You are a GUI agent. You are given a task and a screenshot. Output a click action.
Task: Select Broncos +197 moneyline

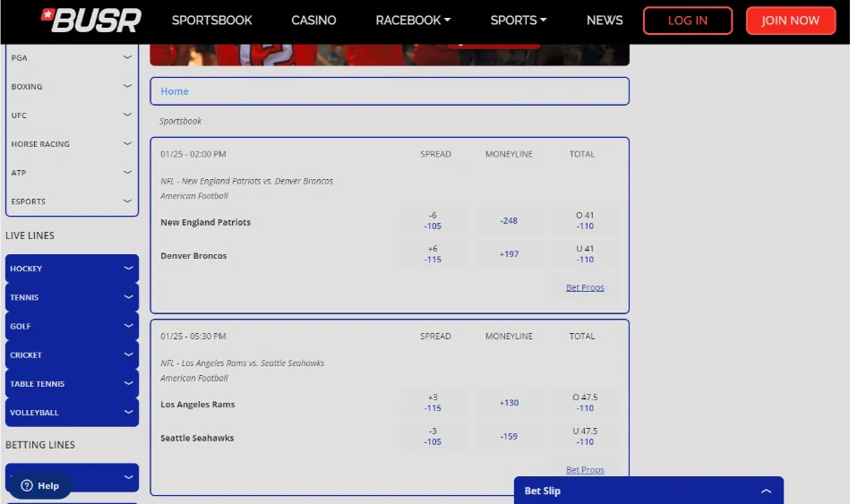pos(509,254)
